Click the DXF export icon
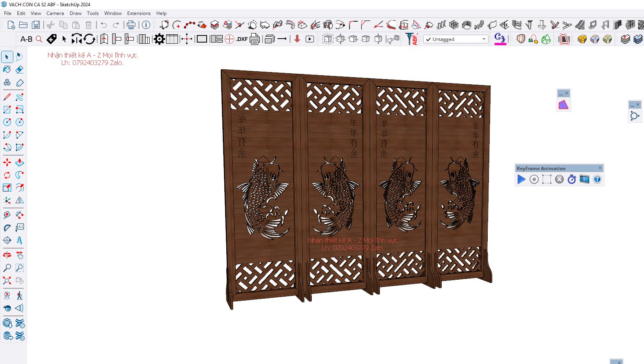This screenshot has width=644, height=364. (242, 39)
